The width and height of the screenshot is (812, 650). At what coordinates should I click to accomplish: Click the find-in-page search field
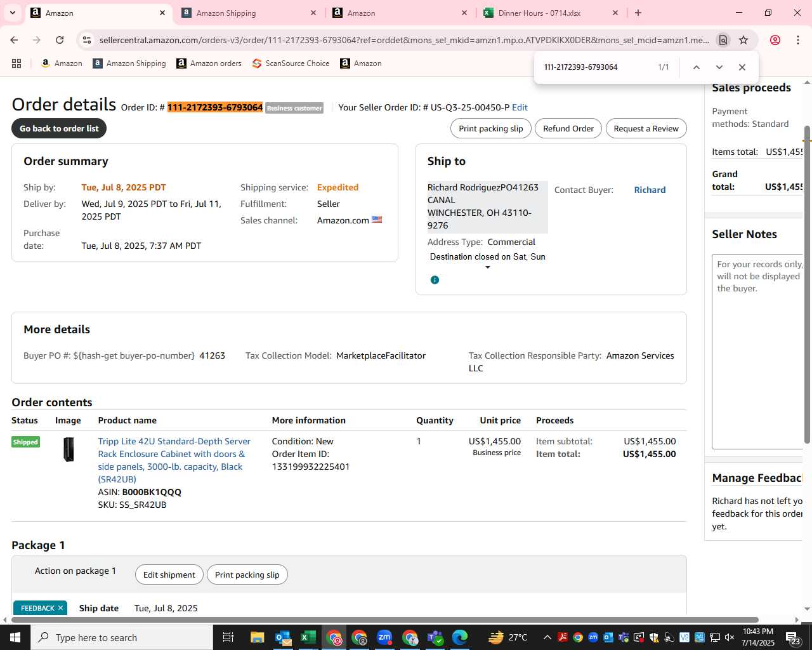[596, 67]
